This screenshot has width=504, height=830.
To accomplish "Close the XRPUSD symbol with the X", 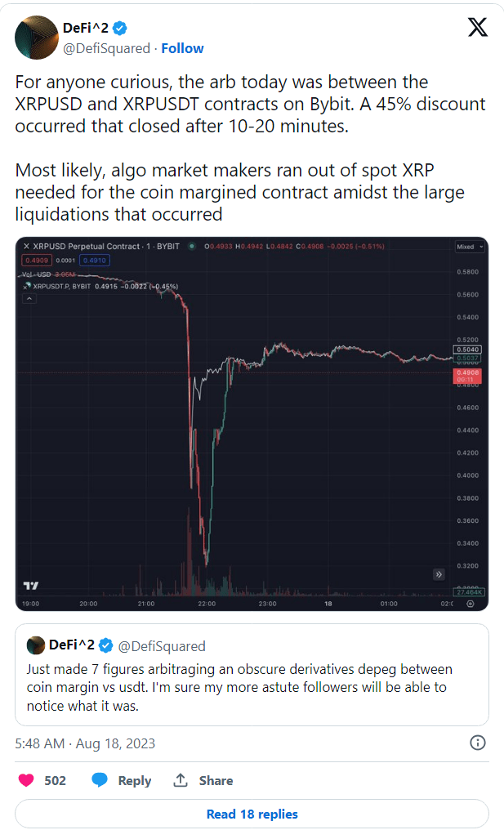I will tap(26, 246).
